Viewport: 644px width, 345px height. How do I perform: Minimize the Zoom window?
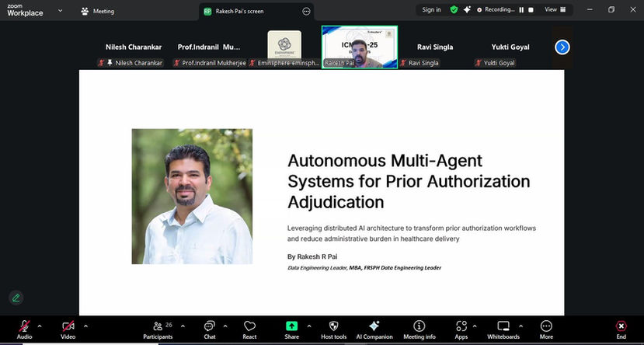tap(590, 10)
